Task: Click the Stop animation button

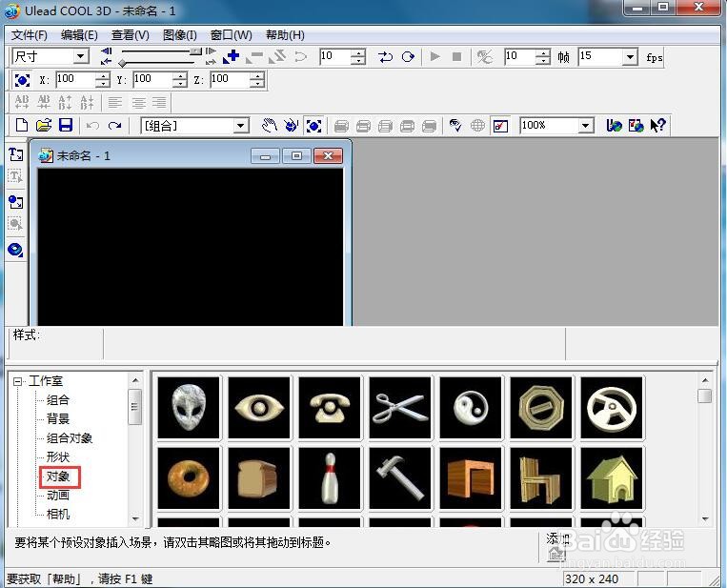Action: point(456,56)
